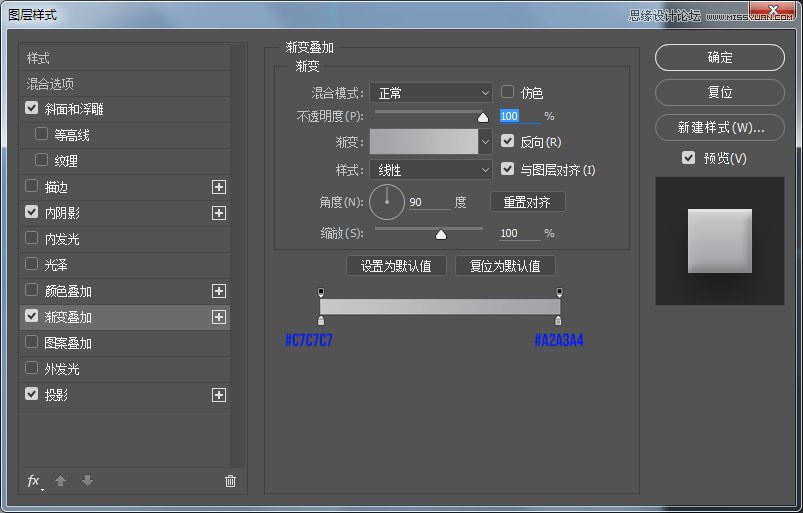This screenshot has height=513, width=803.
Task: Click the move effect up arrow
Action: 60,481
